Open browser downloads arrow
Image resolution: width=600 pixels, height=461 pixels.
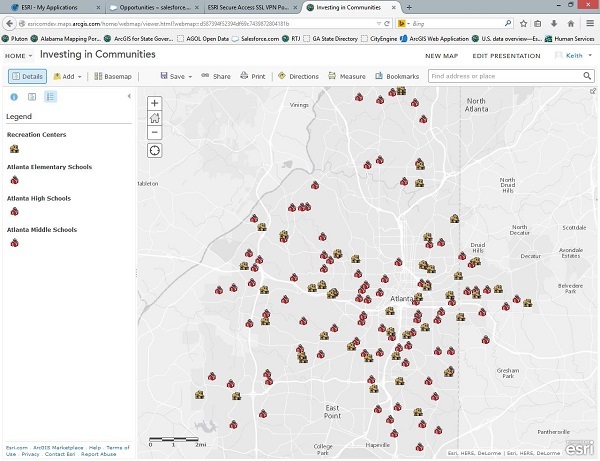554,24
